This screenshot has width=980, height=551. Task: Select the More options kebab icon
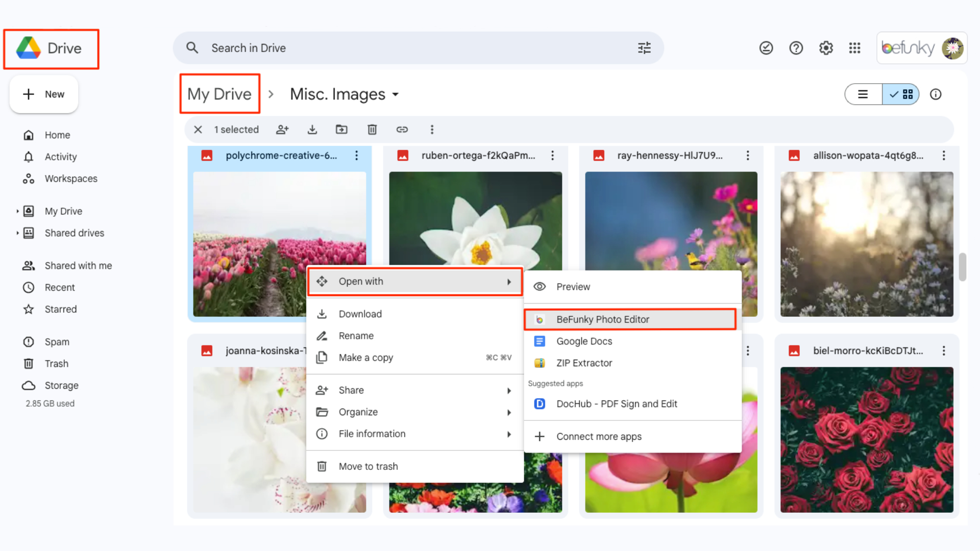(432, 129)
